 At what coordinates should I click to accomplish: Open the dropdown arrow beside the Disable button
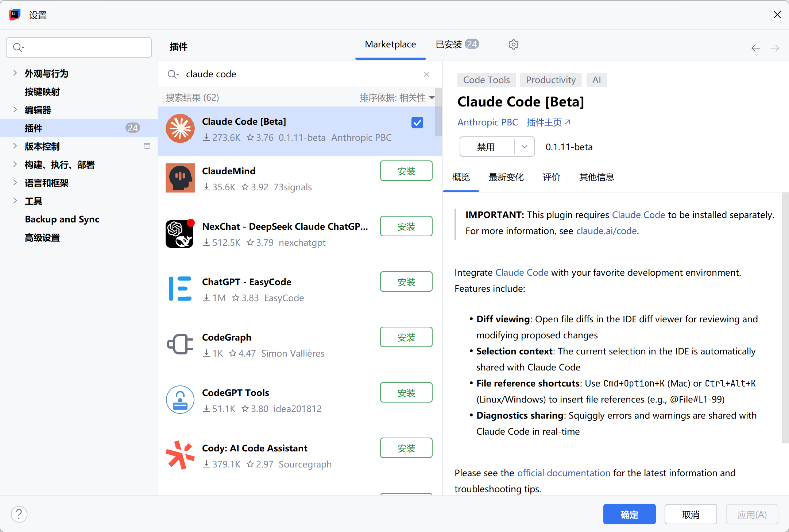524,147
